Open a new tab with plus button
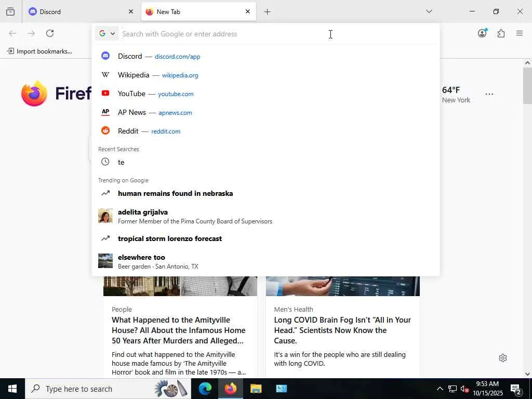This screenshot has width=532, height=399. click(x=268, y=12)
